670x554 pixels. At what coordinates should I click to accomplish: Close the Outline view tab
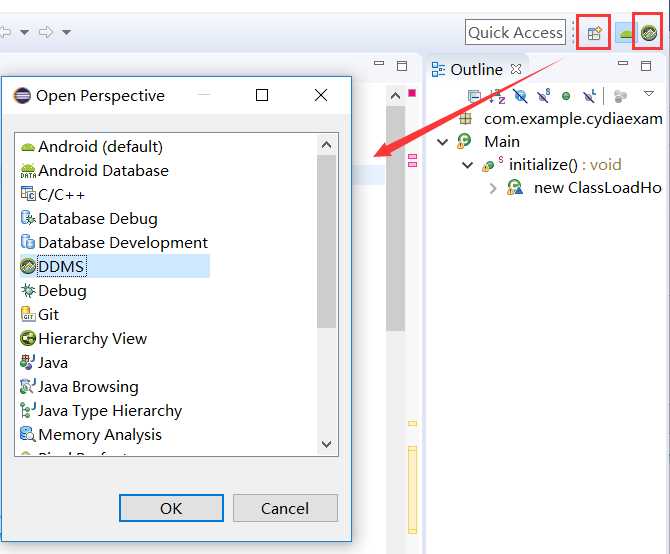tap(516, 69)
